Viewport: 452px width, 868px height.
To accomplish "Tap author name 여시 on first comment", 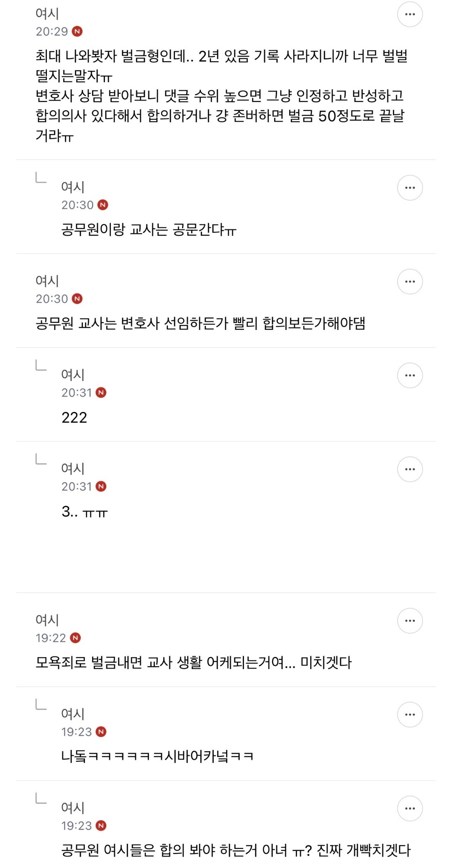I will (x=47, y=13).
